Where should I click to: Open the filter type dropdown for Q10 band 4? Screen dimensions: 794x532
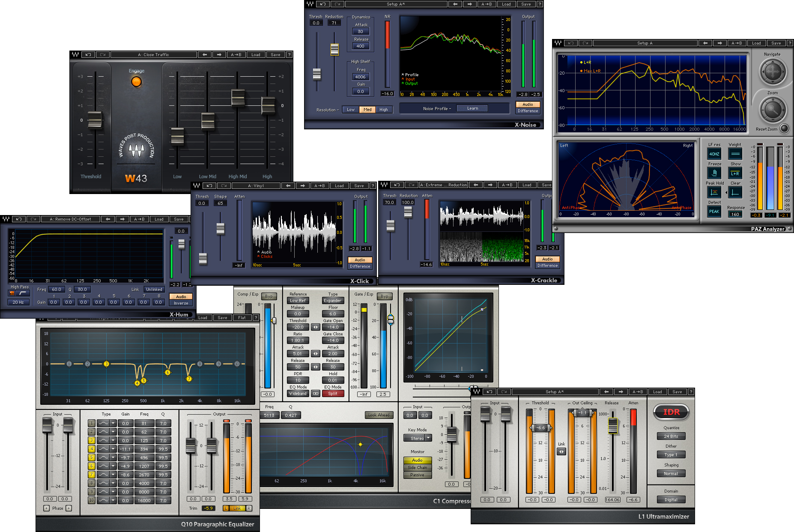[113, 449]
